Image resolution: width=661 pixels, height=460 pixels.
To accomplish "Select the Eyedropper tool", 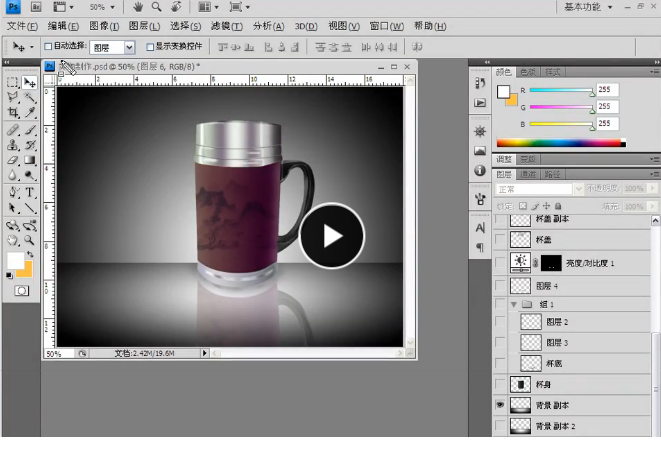I will coord(30,112).
